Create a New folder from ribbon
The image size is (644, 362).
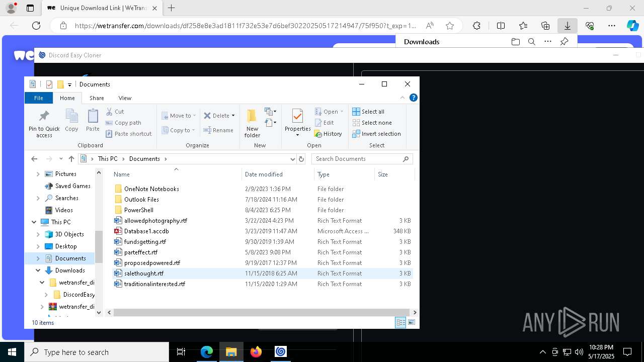252,123
